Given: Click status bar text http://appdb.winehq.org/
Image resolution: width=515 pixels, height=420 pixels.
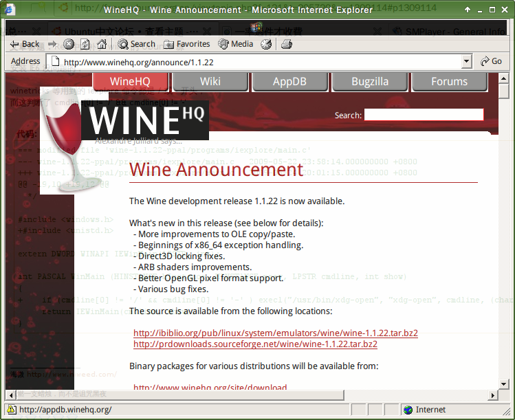Looking at the screenshot, I should tap(65, 410).
